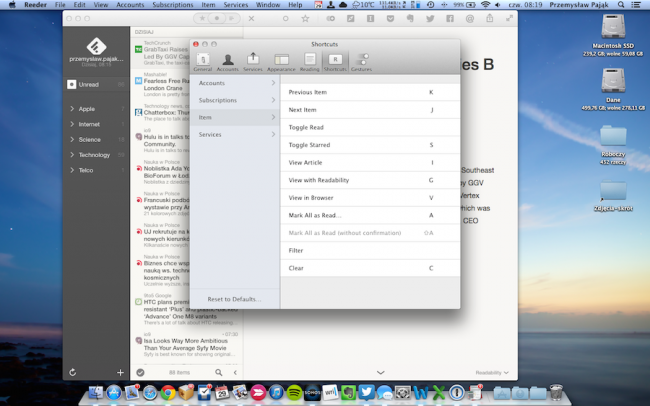Click the add subscription plus icon

point(120,372)
